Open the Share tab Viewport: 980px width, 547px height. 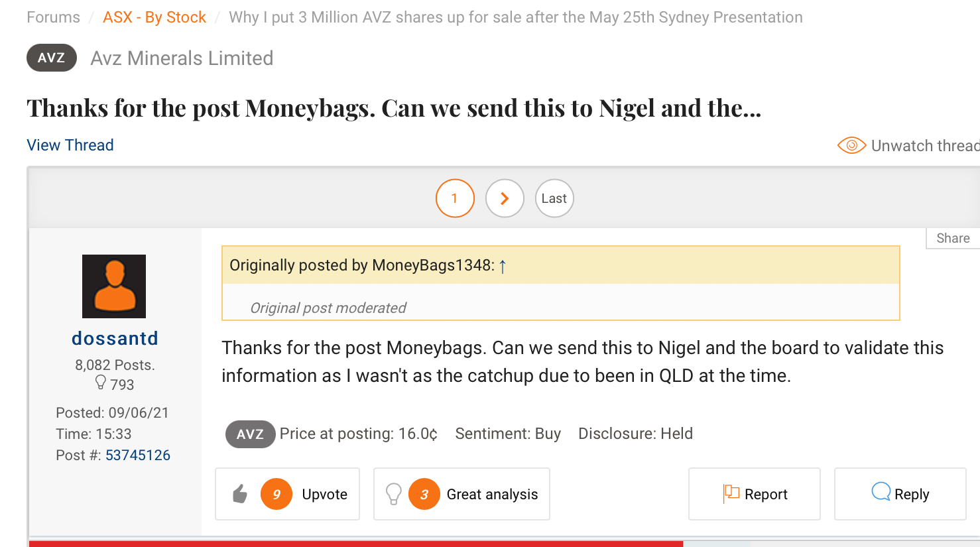[953, 238]
